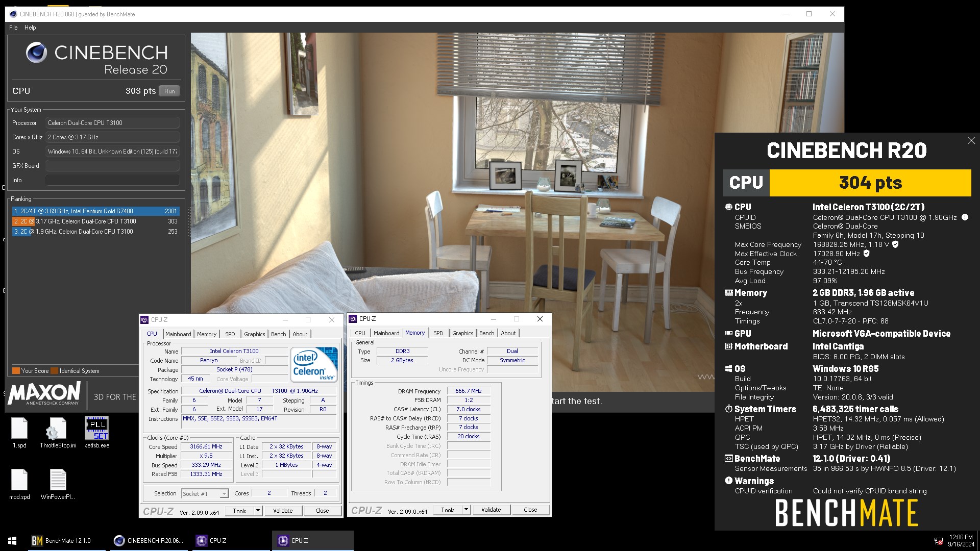This screenshot has height=551, width=980.
Task: Switch to CINEBENCH R20 taskbar button
Action: (x=148, y=541)
